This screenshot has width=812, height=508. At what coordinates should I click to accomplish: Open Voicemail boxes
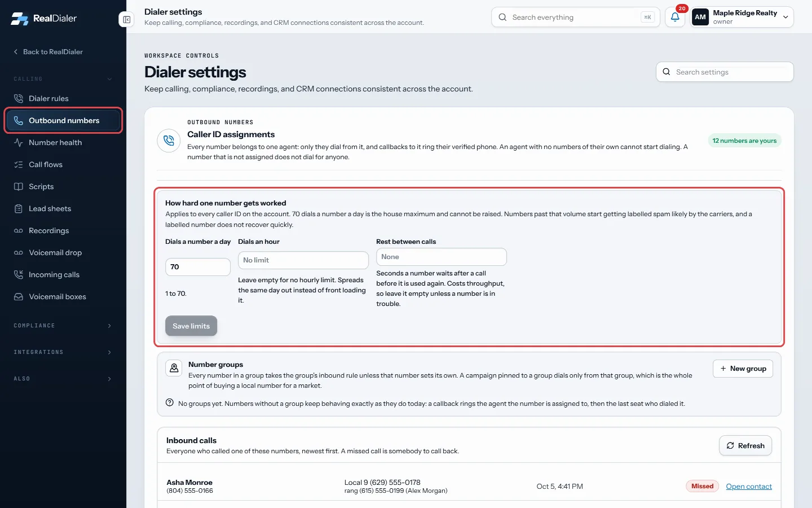pyautogui.click(x=63, y=296)
